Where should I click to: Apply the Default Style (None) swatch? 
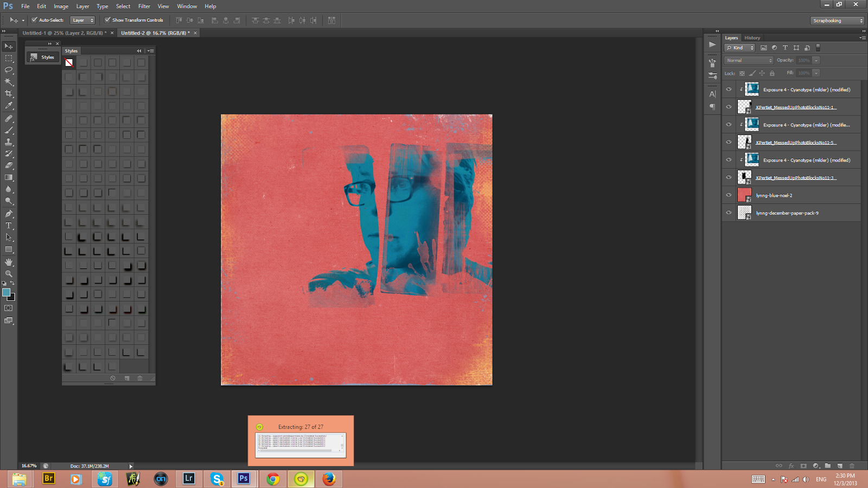[69, 63]
